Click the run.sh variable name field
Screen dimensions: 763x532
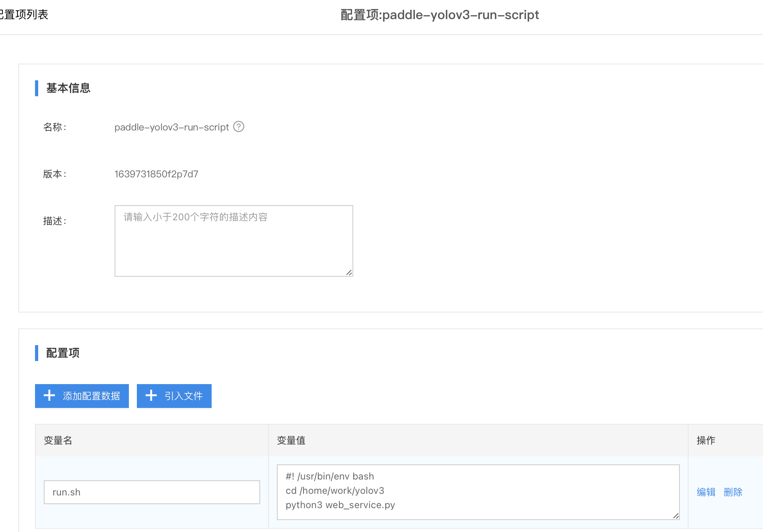click(x=152, y=492)
